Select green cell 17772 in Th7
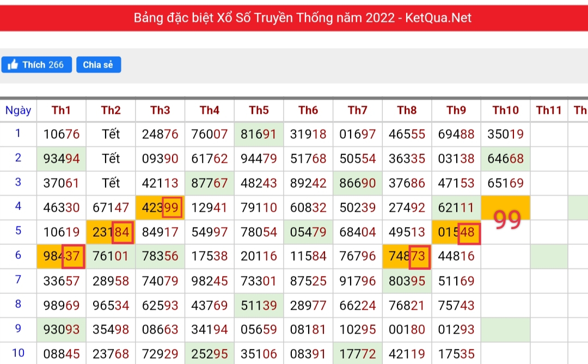The image size is (588, 364). tap(357, 354)
